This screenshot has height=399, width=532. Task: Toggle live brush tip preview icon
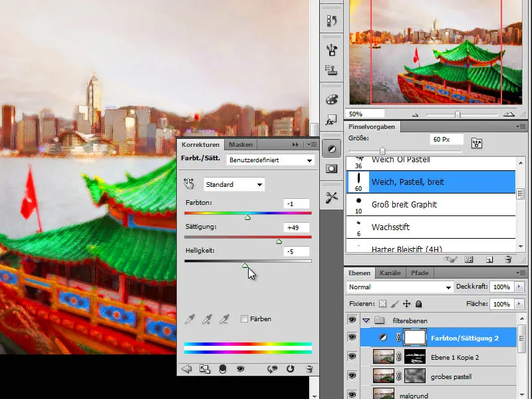coord(451,259)
